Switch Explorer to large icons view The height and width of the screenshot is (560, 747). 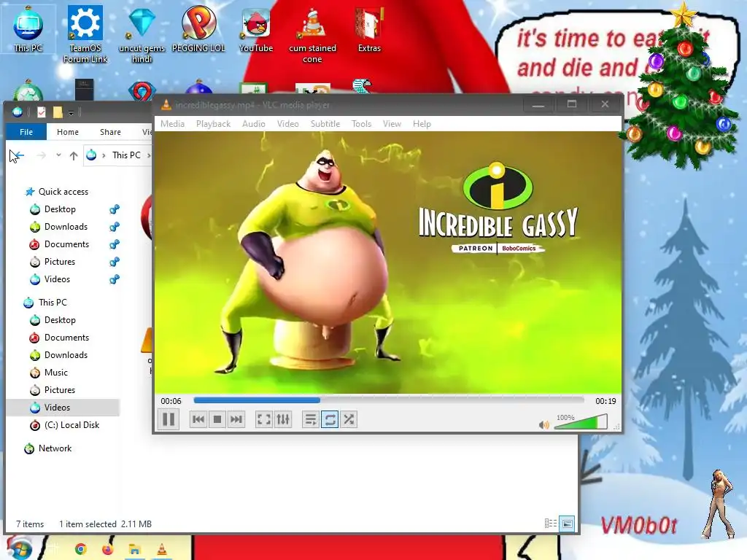pos(567,524)
